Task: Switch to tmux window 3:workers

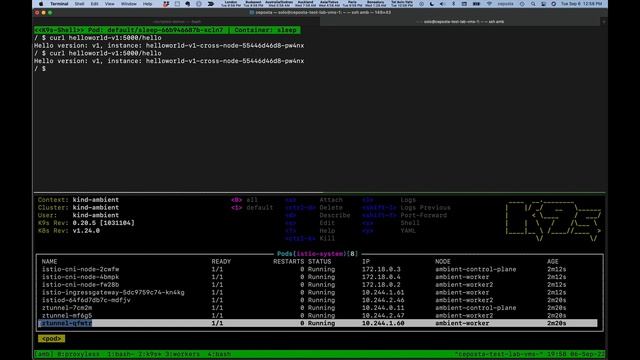Action: pyautogui.click(x=182, y=354)
